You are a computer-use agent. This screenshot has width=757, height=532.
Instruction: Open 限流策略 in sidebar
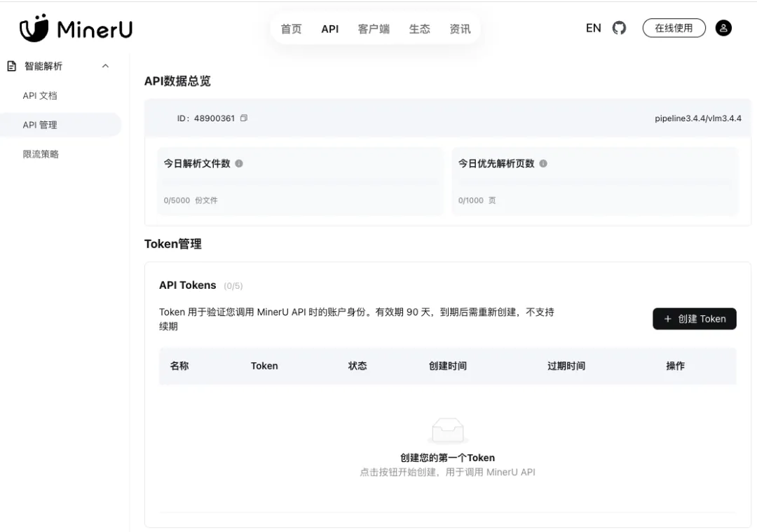41,154
